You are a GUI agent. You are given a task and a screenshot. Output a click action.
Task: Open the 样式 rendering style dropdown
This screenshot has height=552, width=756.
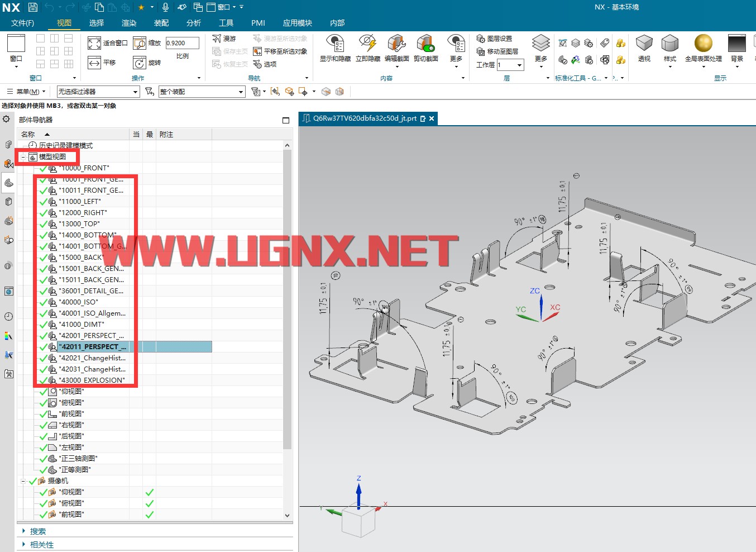(670, 51)
